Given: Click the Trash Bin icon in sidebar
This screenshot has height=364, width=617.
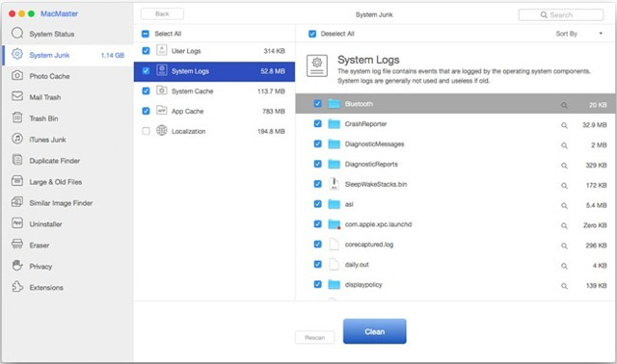Looking at the screenshot, I should pyautogui.click(x=17, y=117).
